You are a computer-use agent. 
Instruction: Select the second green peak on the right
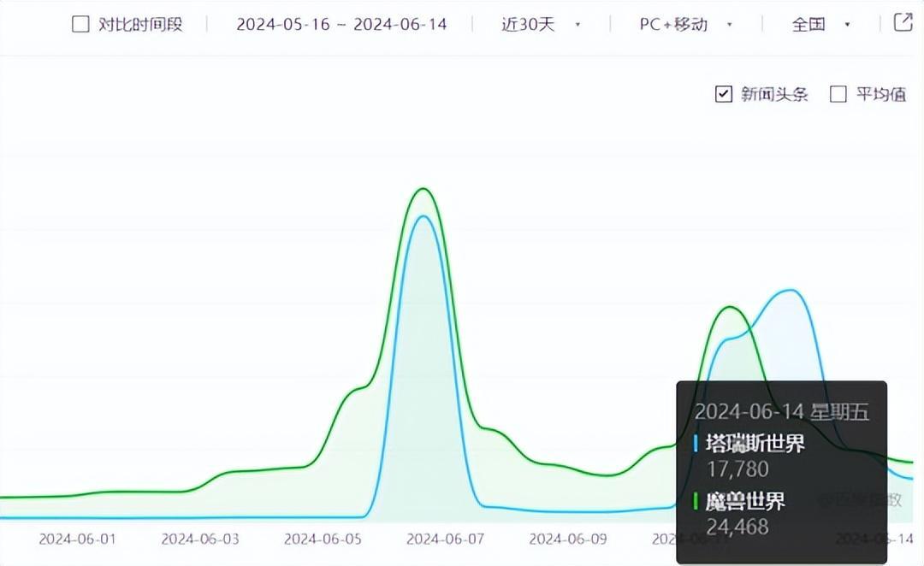point(730,308)
